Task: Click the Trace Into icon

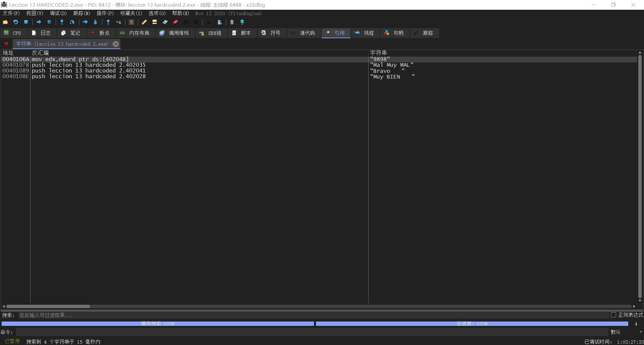Action: point(85,22)
